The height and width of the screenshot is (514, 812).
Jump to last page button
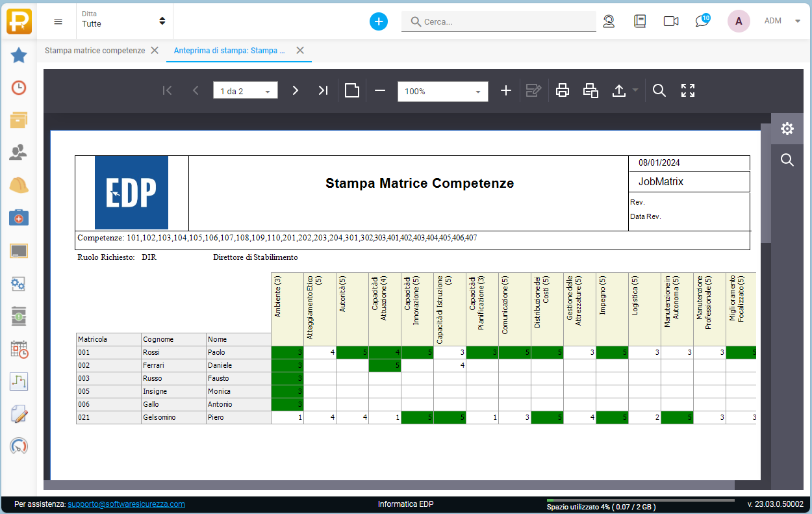tap(323, 91)
